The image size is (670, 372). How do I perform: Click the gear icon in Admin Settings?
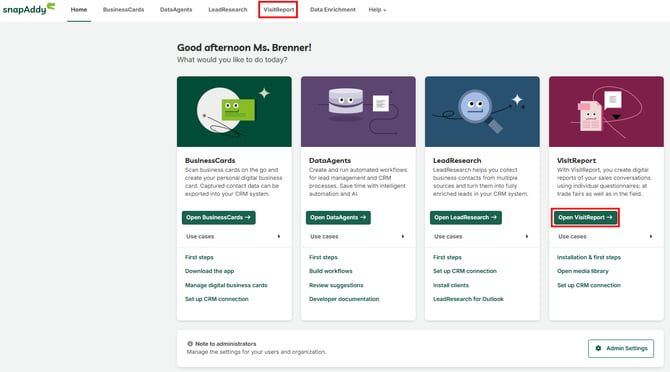598,348
